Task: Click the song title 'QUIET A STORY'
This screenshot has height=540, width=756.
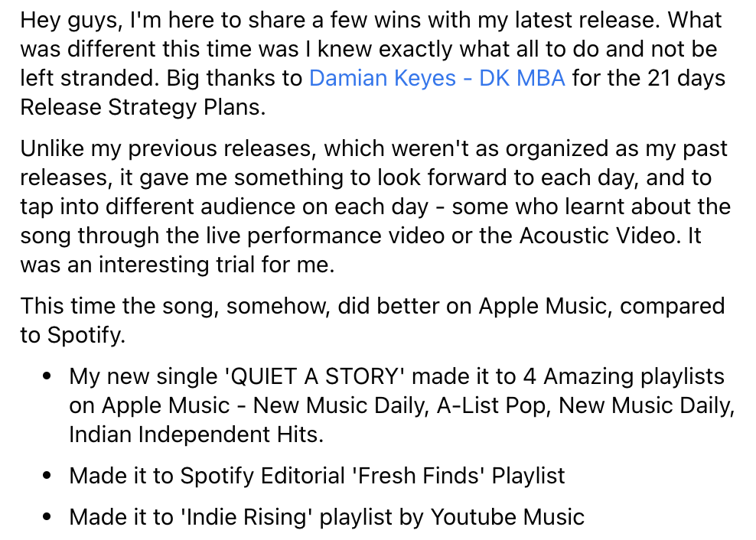Action: tap(317, 376)
